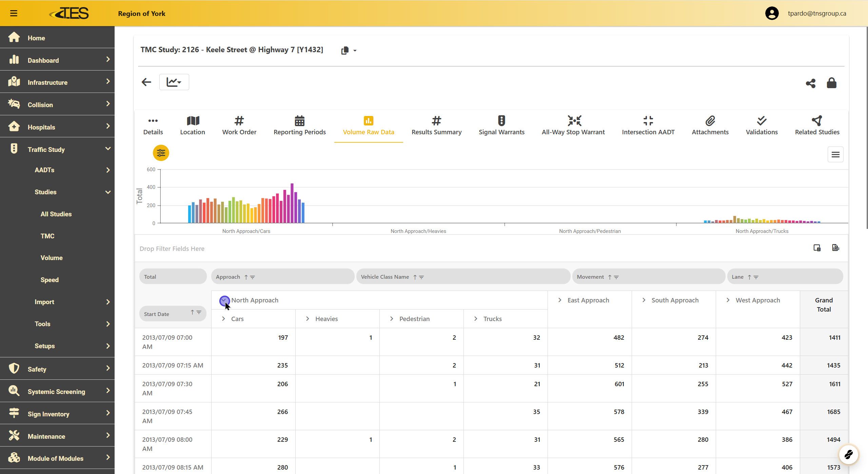Image resolution: width=868 pixels, height=474 pixels.
Task: Click the field chooser icon above the grid
Action: 817,248
